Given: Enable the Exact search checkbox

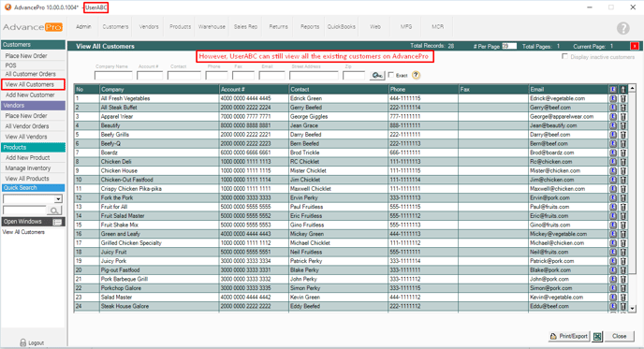Looking at the screenshot, I should tap(391, 75).
